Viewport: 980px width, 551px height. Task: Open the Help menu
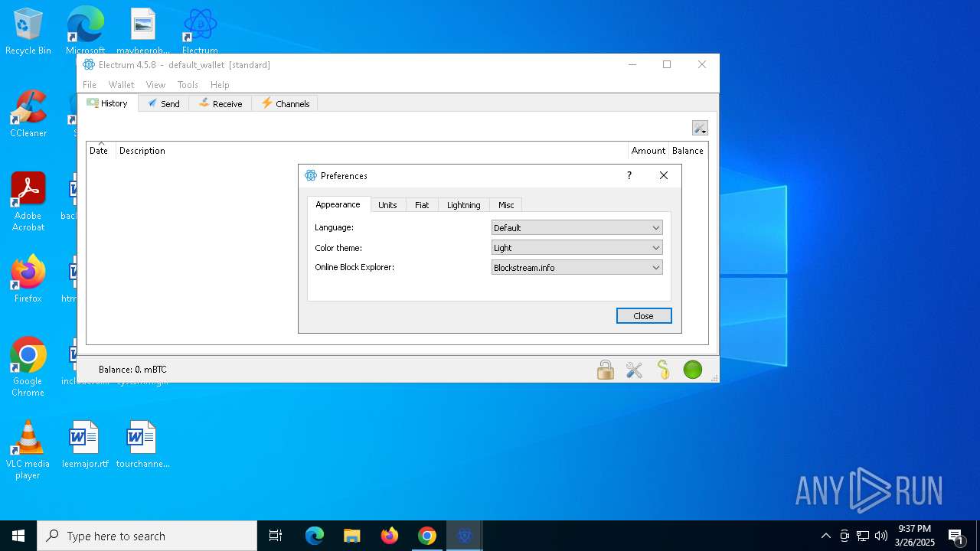point(220,85)
